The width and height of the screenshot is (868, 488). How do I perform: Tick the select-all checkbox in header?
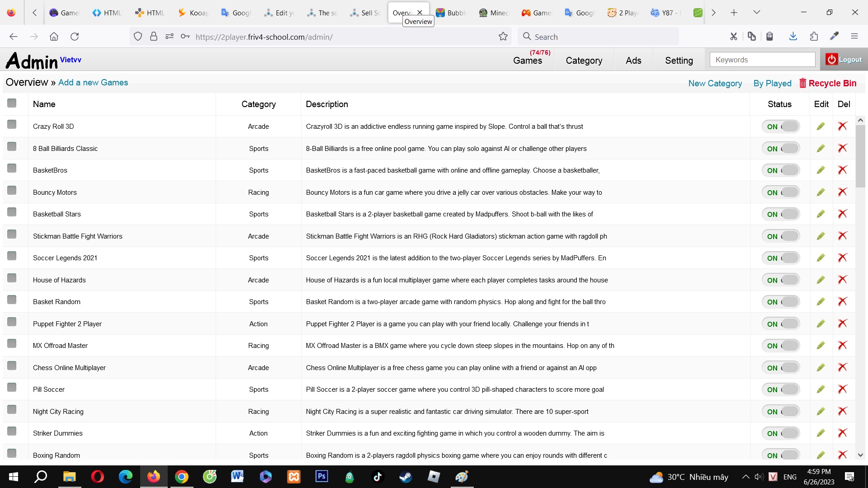(12, 103)
